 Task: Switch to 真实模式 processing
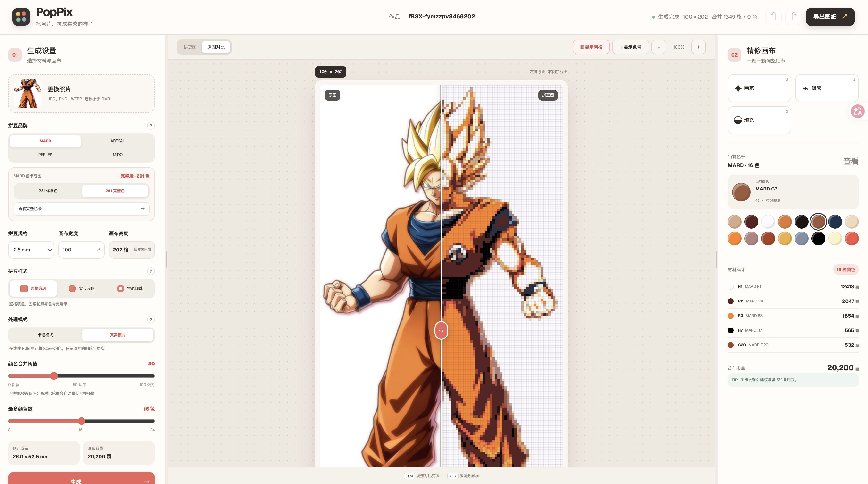coord(117,335)
